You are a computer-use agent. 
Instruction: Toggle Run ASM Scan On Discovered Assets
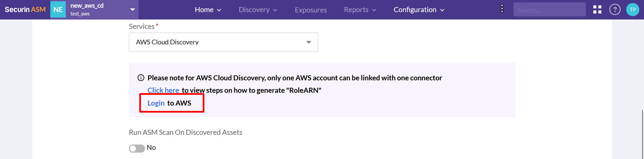(x=137, y=148)
